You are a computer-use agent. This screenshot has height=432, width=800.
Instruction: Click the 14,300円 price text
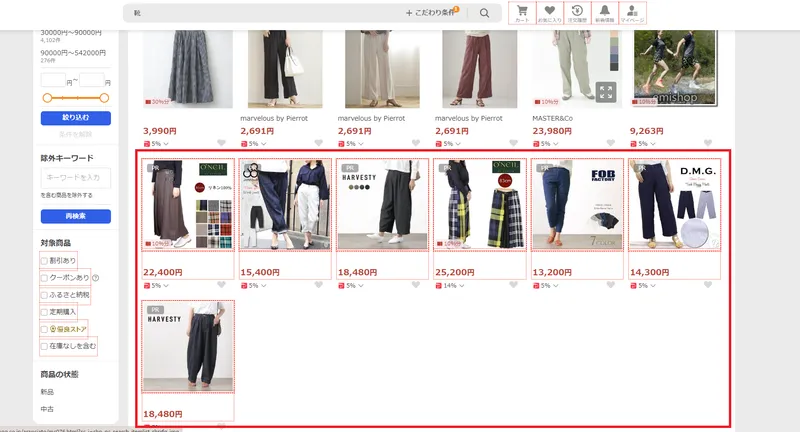click(649, 272)
